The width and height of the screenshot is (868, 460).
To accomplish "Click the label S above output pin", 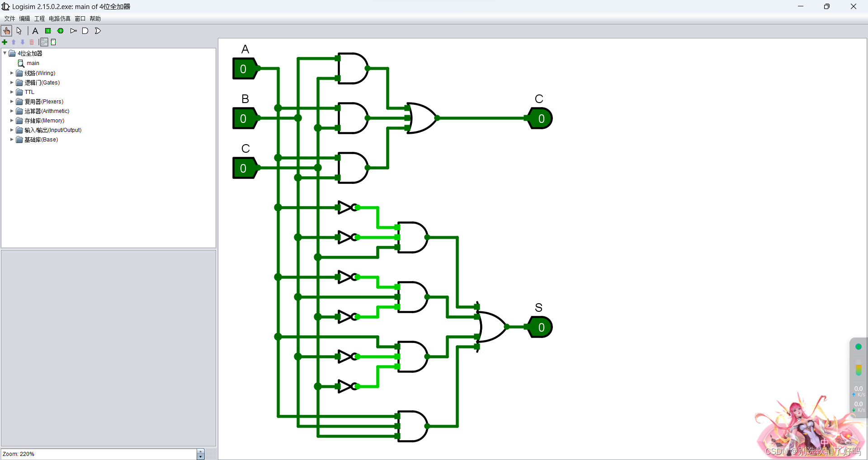I will [538, 308].
